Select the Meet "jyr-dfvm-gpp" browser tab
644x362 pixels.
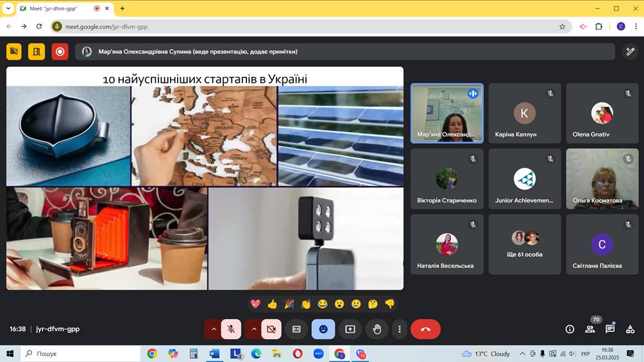(58, 8)
